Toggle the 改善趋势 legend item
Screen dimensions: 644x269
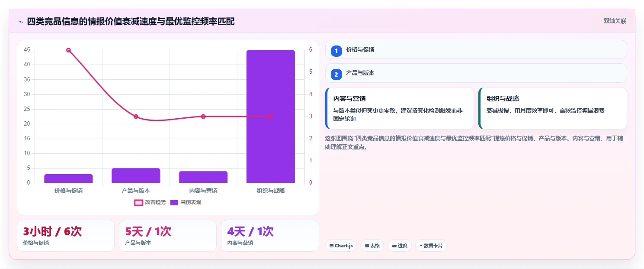point(150,202)
